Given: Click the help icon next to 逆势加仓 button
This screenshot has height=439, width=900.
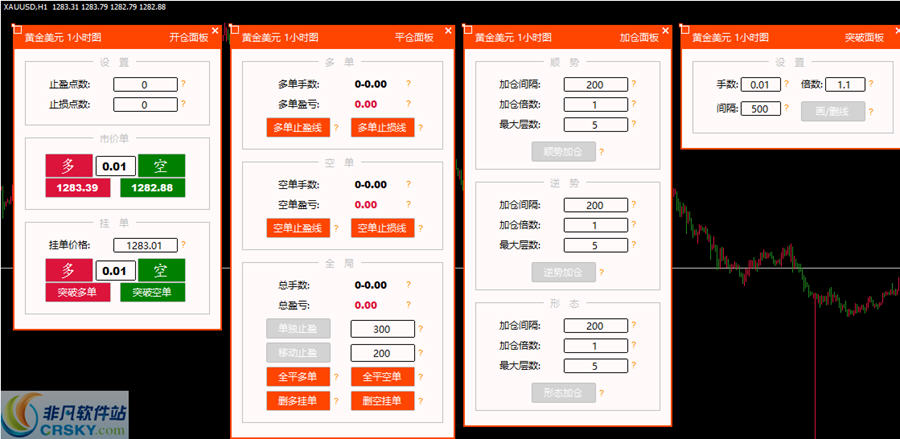Looking at the screenshot, I should [602, 273].
